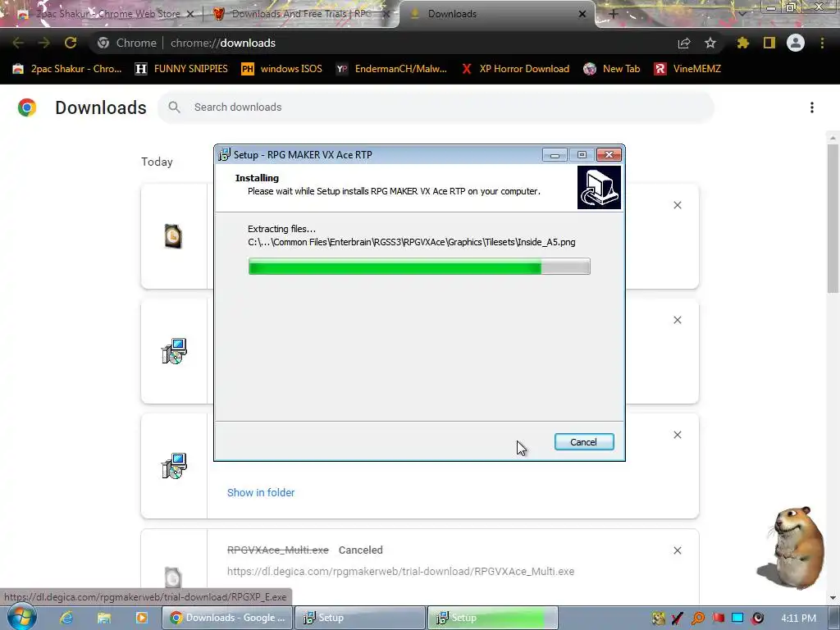Switch to the first Setup taskbar button
Viewport: 840px width, 630px height.
[360, 618]
